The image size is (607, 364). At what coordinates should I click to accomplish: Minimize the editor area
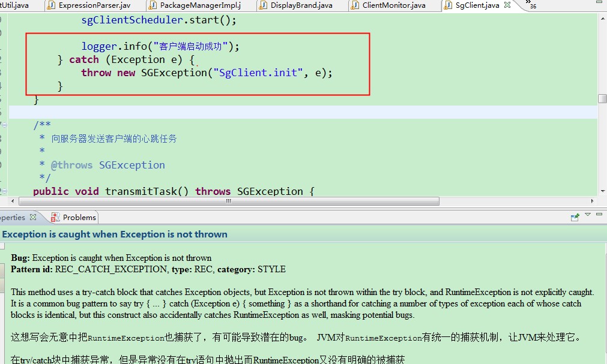(599, 2)
